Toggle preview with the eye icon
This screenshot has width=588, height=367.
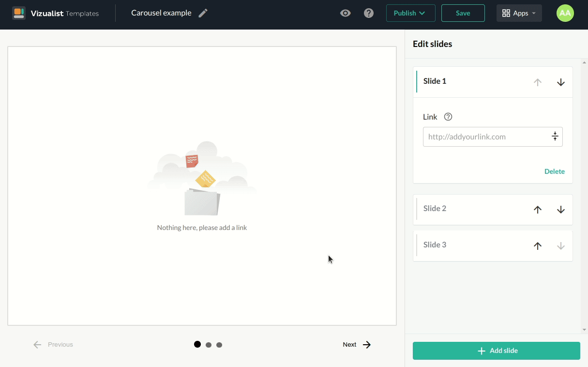click(x=345, y=13)
